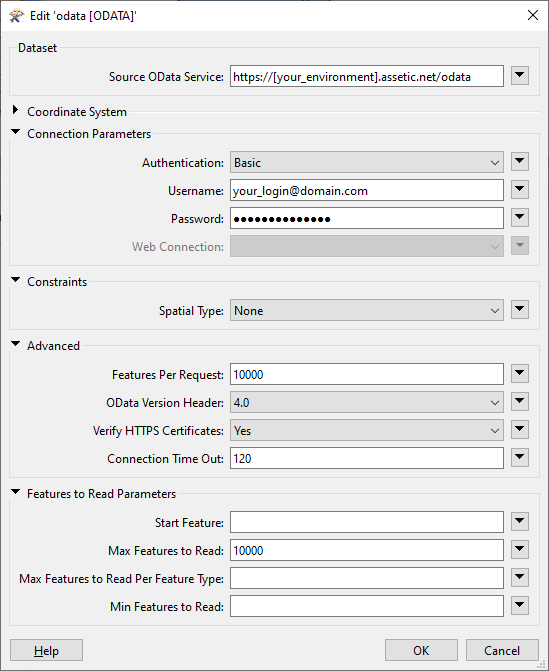Collapse the Features to Read Parameters section

15,492
